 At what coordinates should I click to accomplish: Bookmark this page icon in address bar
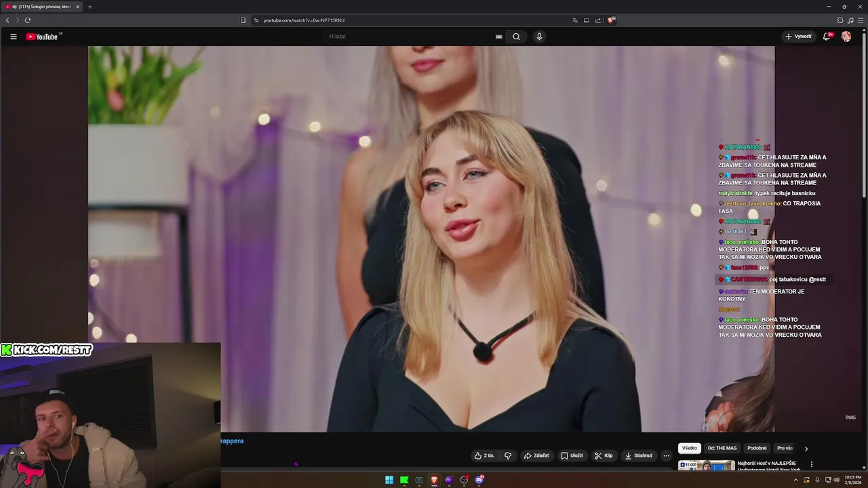click(243, 20)
